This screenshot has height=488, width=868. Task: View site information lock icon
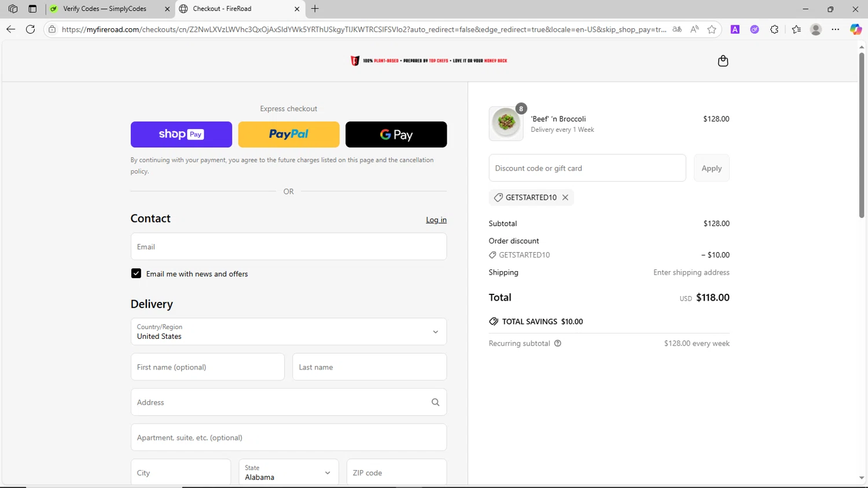click(52, 29)
